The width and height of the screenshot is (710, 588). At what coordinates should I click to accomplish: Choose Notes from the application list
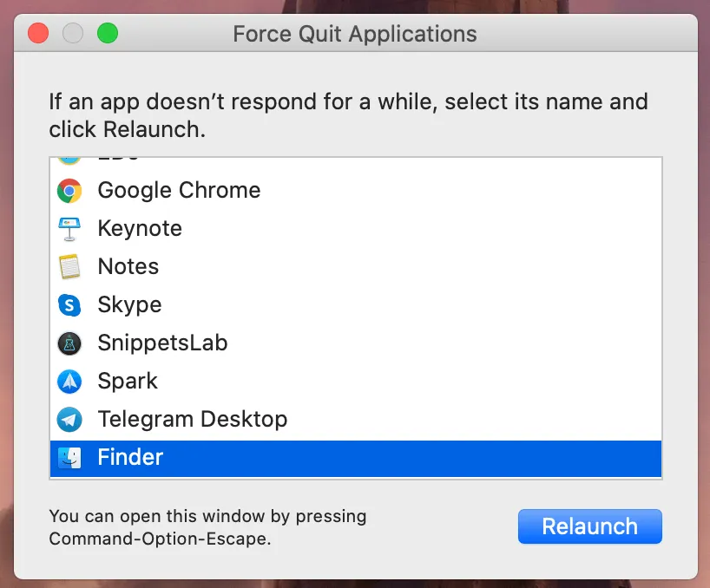(x=356, y=266)
